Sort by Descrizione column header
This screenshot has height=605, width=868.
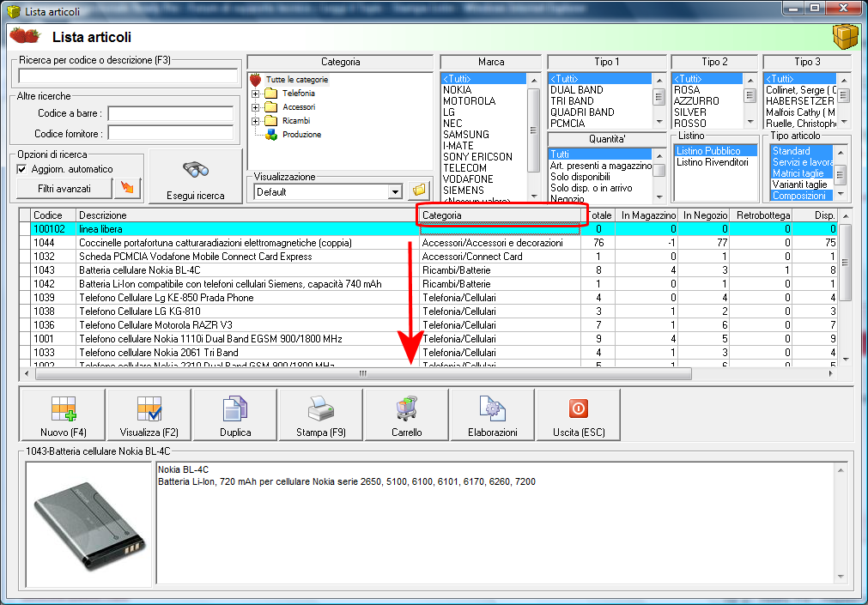[x=246, y=215]
